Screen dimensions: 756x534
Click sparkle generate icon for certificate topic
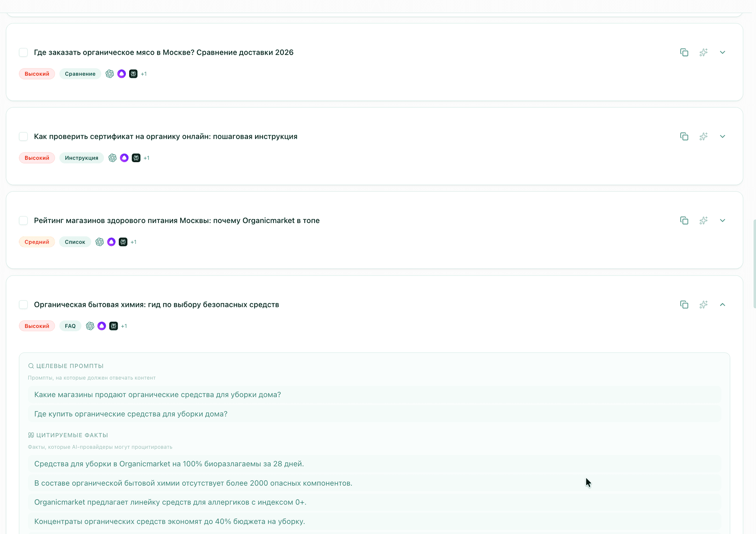[x=703, y=137]
